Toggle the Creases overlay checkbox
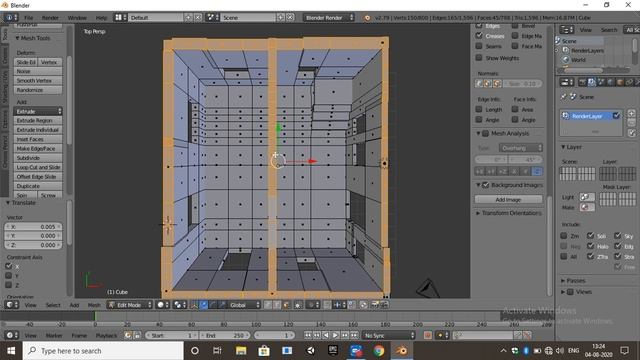This screenshot has height=360, width=640. click(479, 36)
